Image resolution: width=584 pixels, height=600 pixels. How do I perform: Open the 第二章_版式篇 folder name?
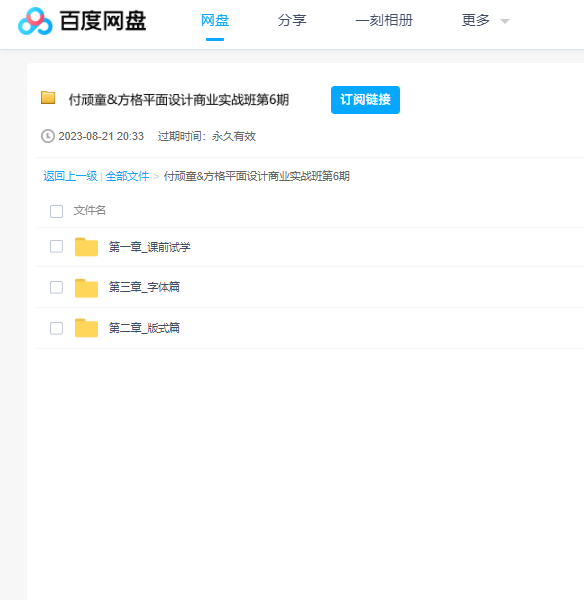144,328
